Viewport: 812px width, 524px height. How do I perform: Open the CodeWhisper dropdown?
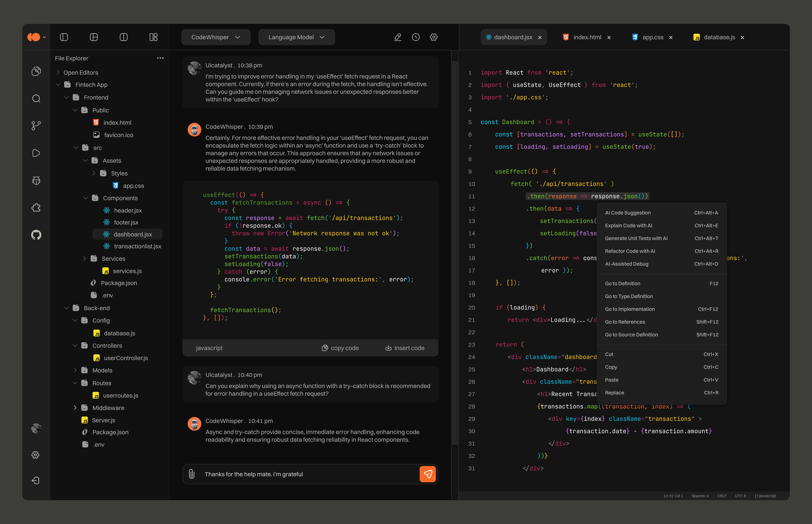216,37
